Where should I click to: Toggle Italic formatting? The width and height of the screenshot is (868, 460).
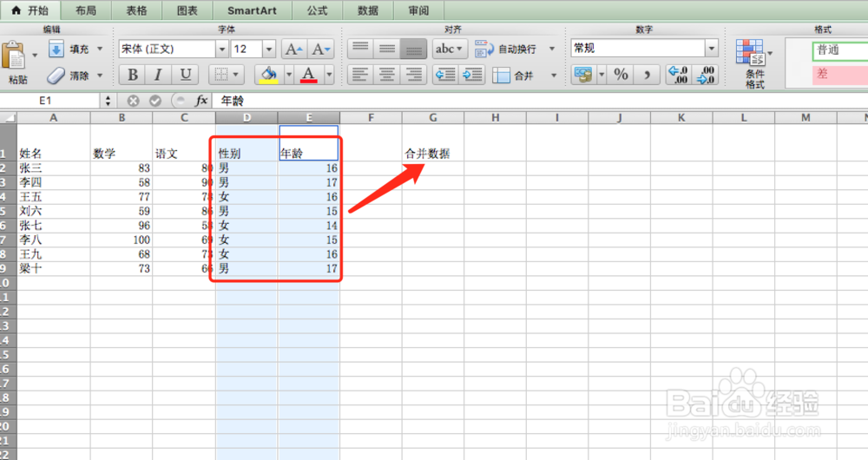[158, 74]
